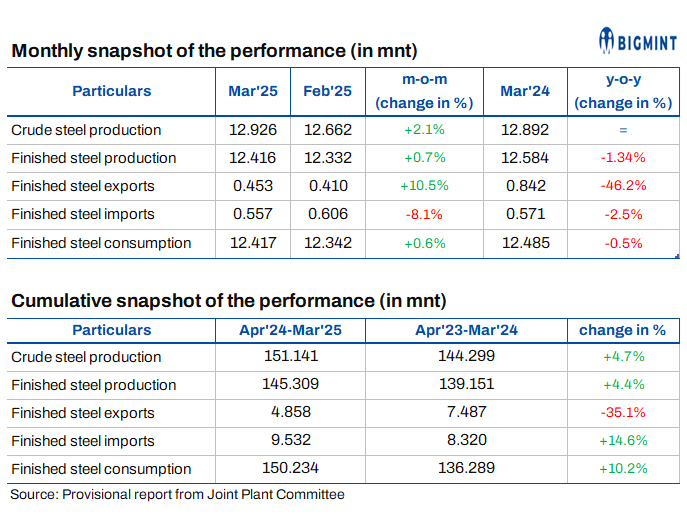Select the y-o-y change column header
The width and height of the screenshot is (687, 516).
[623, 91]
